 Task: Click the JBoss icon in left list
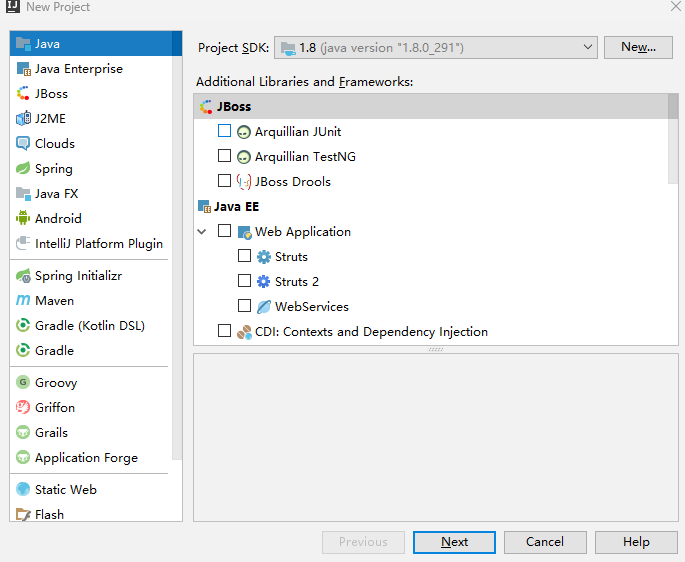(23, 94)
